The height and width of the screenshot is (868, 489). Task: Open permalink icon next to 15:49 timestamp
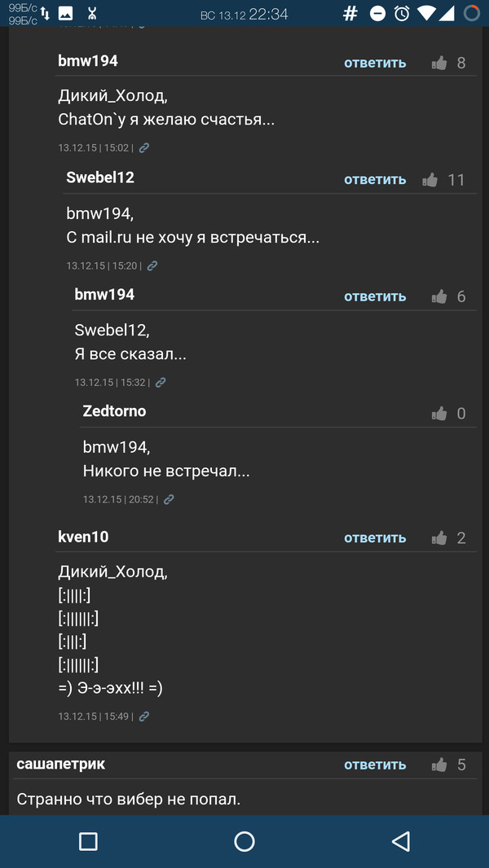[x=144, y=717]
